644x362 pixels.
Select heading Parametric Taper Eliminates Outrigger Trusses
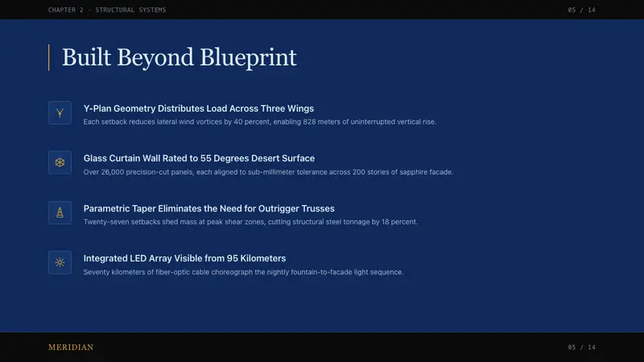pyautogui.click(x=209, y=208)
